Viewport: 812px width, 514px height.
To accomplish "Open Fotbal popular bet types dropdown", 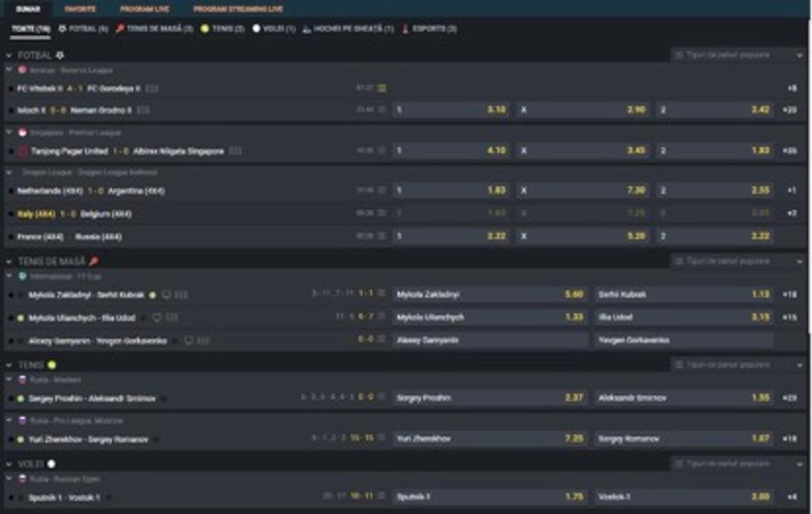I will coord(738,55).
